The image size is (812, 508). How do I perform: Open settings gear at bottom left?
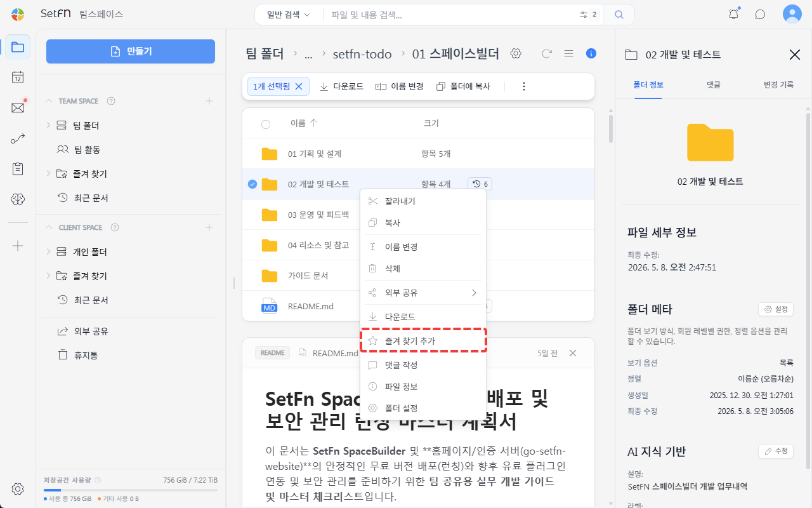point(18,489)
